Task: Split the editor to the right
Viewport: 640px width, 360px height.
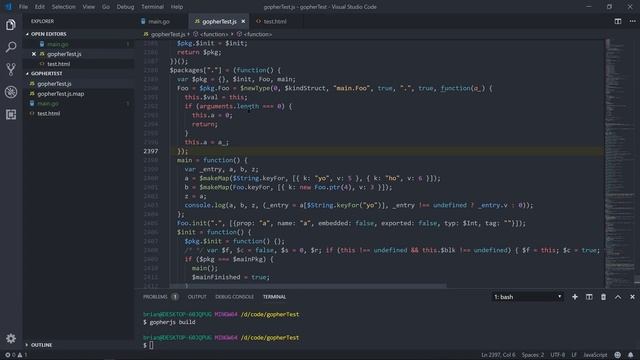Action: [x=618, y=21]
